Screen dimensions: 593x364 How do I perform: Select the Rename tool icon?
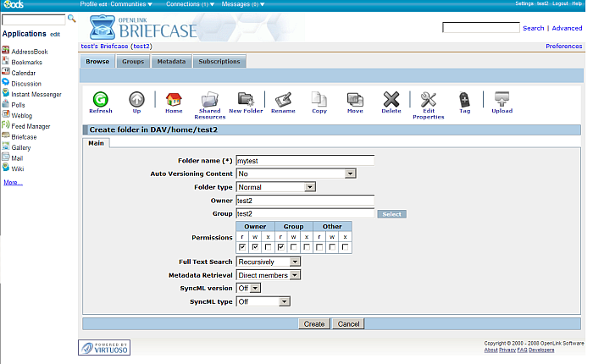tap(283, 100)
